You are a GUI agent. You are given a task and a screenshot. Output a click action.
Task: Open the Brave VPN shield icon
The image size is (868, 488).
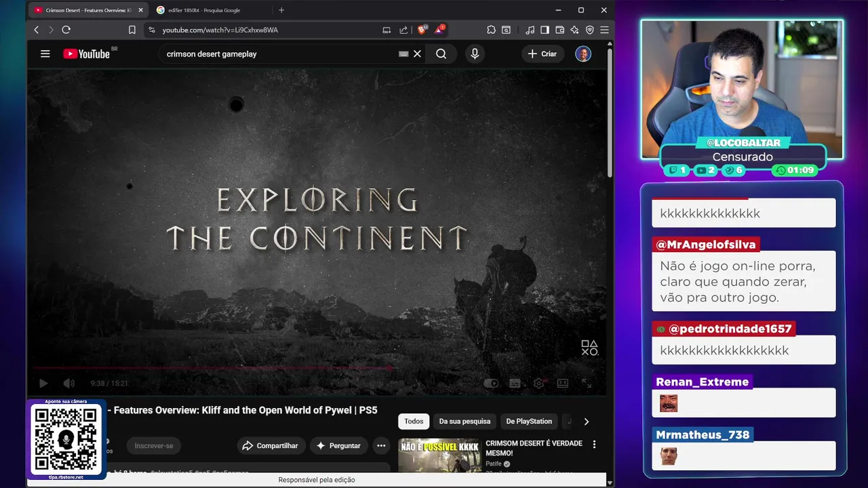pyautogui.click(x=589, y=30)
